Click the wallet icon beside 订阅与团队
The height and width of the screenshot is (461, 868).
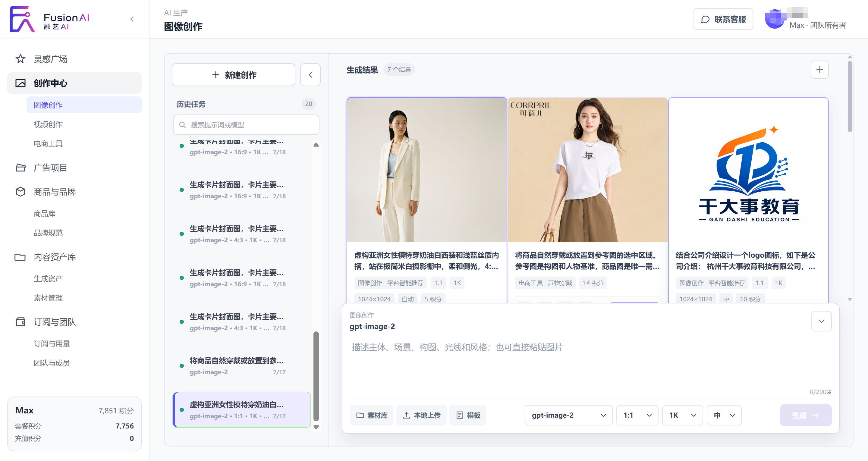coord(20,322)
